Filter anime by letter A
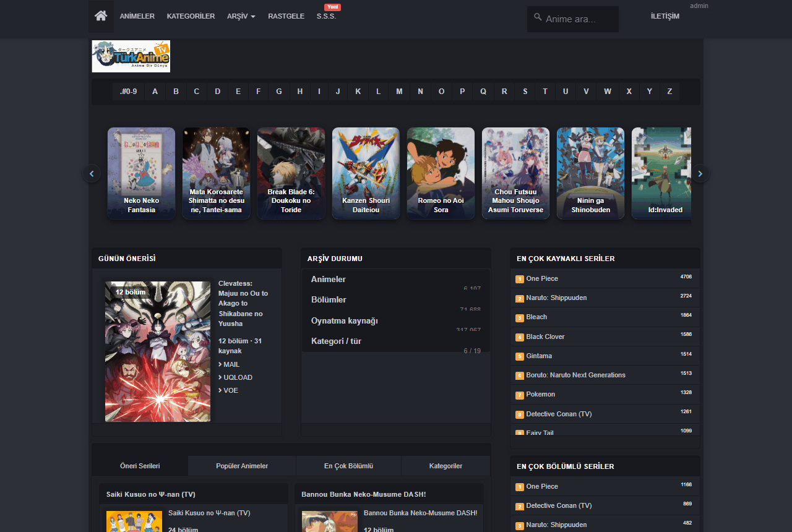The image size is (792, 532). (155, 92)
